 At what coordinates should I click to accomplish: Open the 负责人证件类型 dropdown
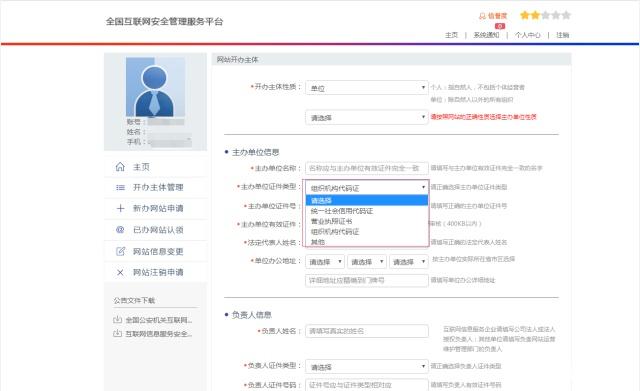coord(367,367)
